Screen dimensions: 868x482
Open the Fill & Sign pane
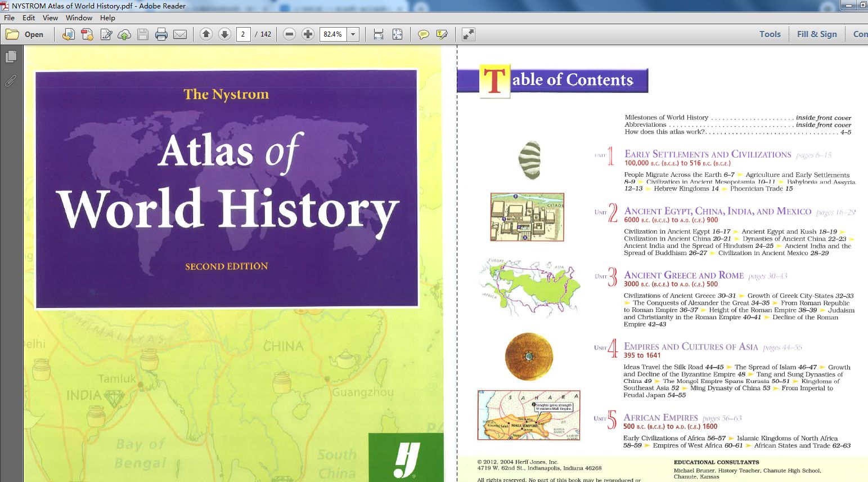pyautogui.click(x=817, y=34)
